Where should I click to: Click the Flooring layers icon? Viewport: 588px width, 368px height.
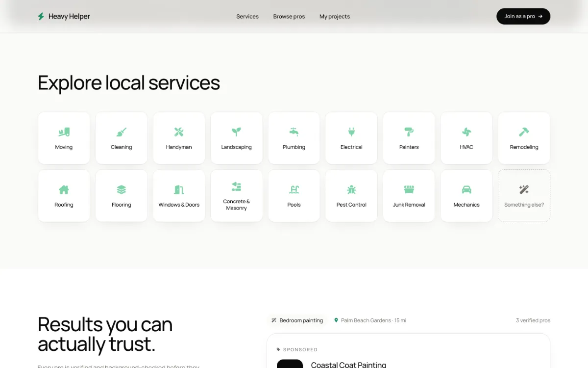122,189
